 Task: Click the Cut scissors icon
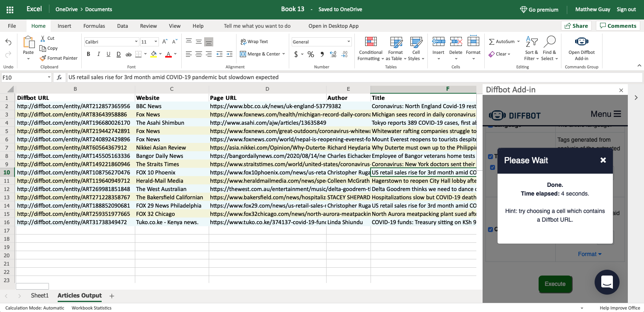pos(42,38)
